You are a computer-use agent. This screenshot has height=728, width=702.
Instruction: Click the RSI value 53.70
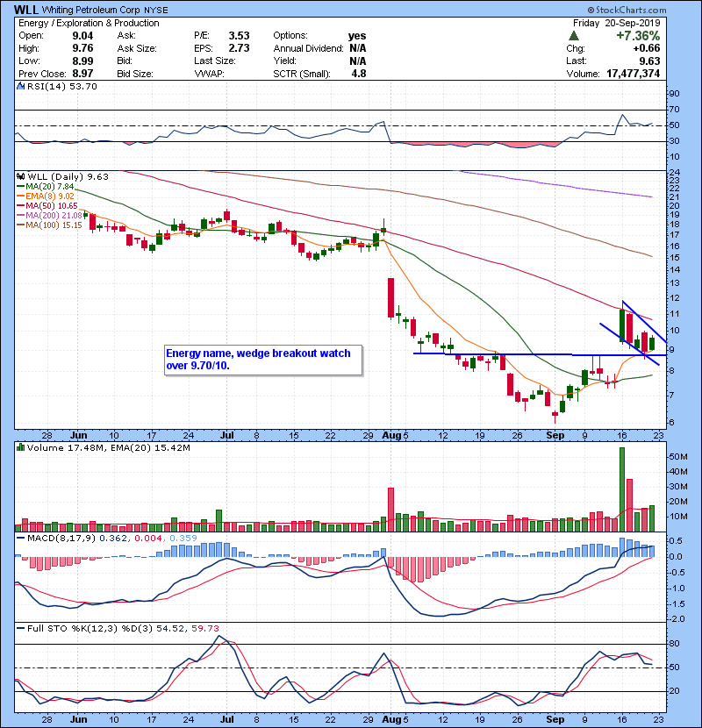(x=84, y=86)
